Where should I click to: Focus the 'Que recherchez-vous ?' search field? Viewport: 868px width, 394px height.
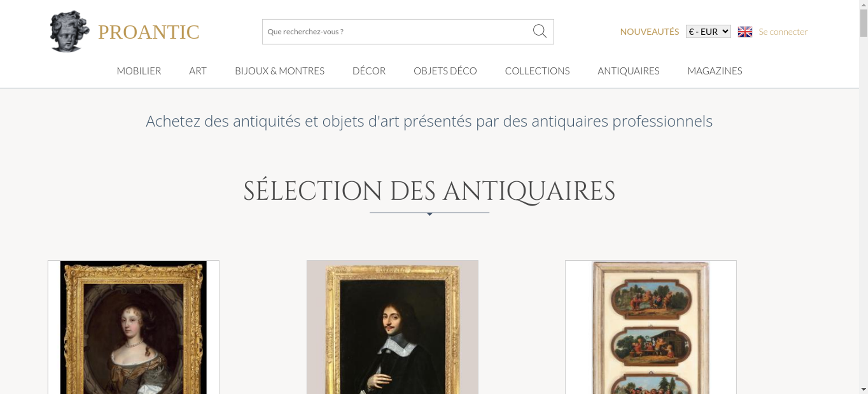pyautogui.click(x=397, y=32)
